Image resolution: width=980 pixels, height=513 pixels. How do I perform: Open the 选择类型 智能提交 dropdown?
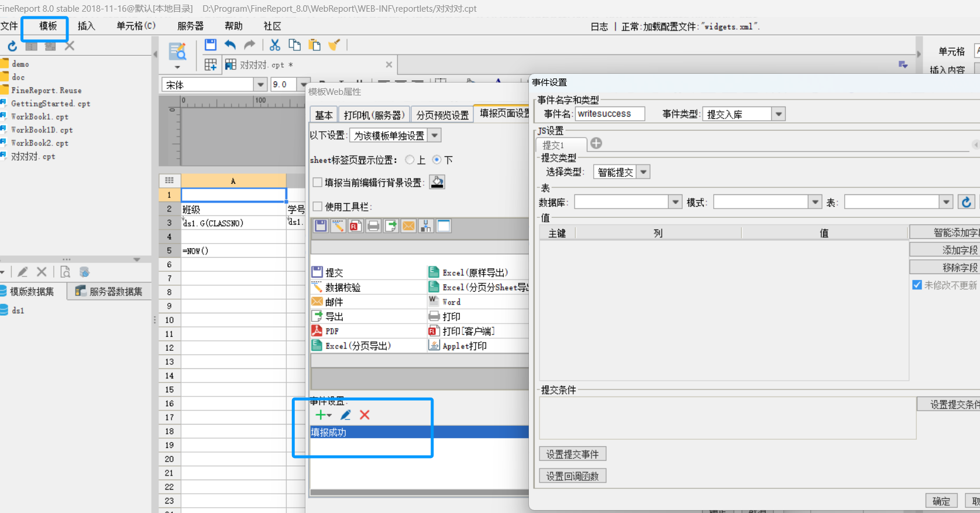644,172
